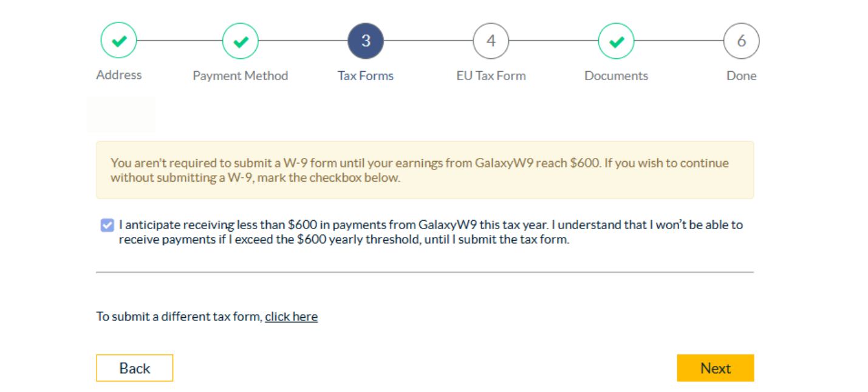Switch to the Payment Method step label
This screenshot has width=868, height=392.
click(x=241, y=75)
